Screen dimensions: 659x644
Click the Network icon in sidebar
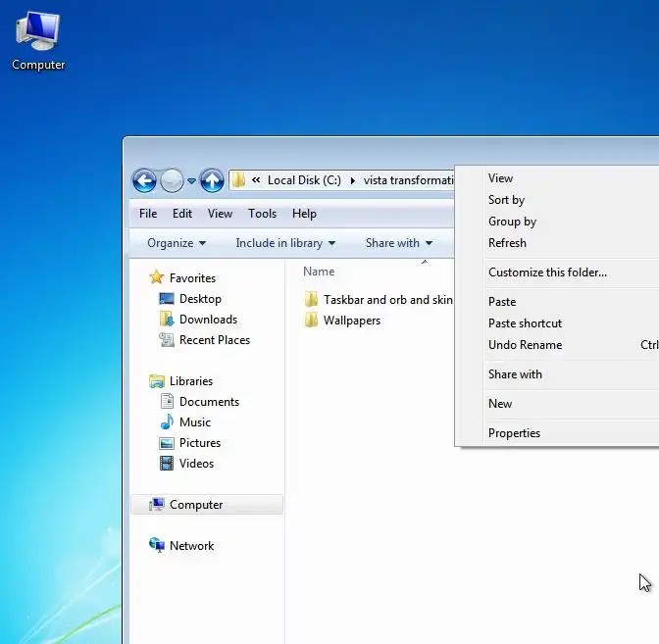[x=157, y=545]
